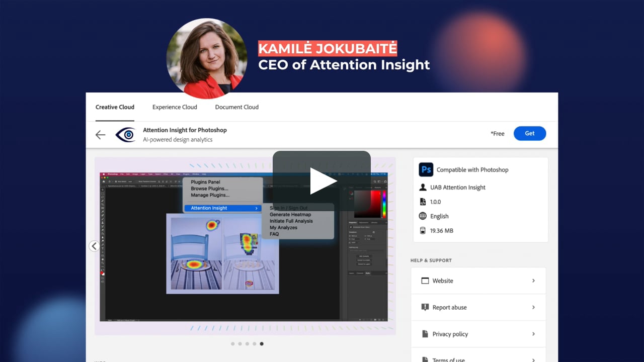Image resolution: width=644 pixels, height=362 pixels.
Task: Select Browse Plugins... menu entry
Action: (209, 189)
